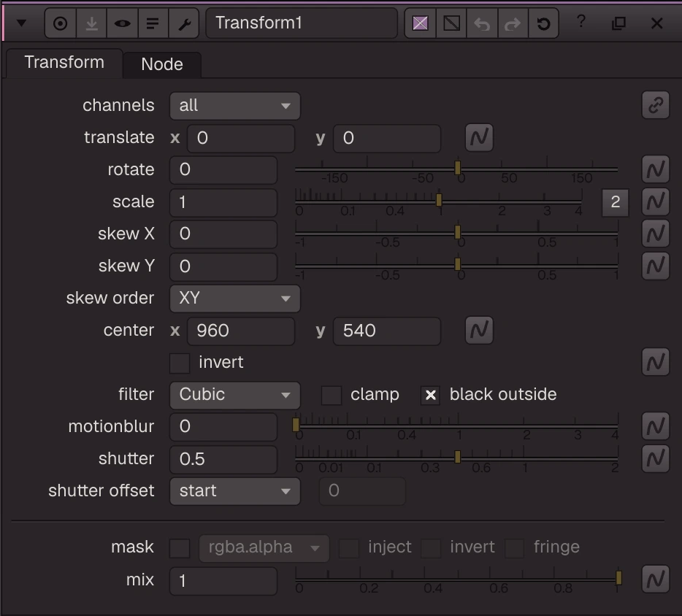Click the scale value field
Image resolution: width=682 pixels, height=616 pixels.
[x=223, y=202]
